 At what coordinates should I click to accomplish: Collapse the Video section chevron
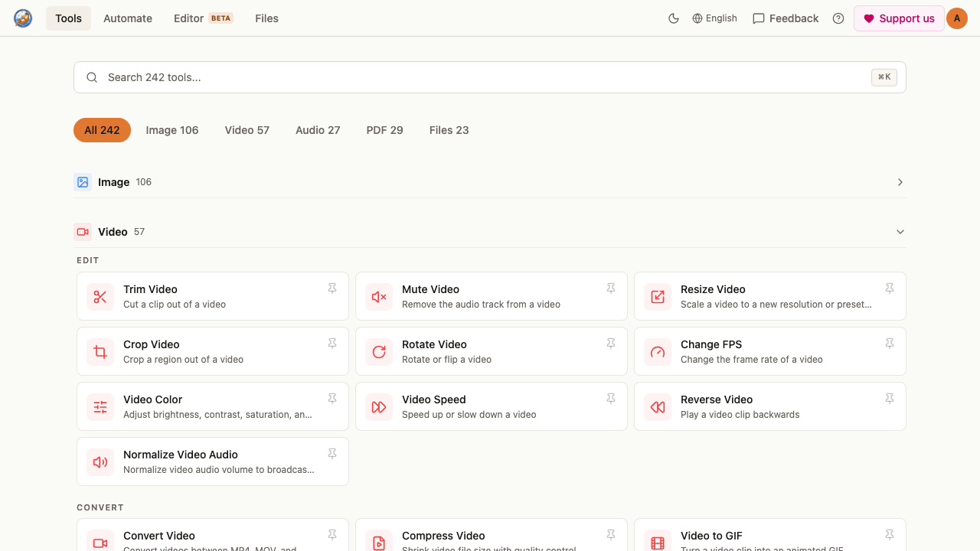pos(900,232)
